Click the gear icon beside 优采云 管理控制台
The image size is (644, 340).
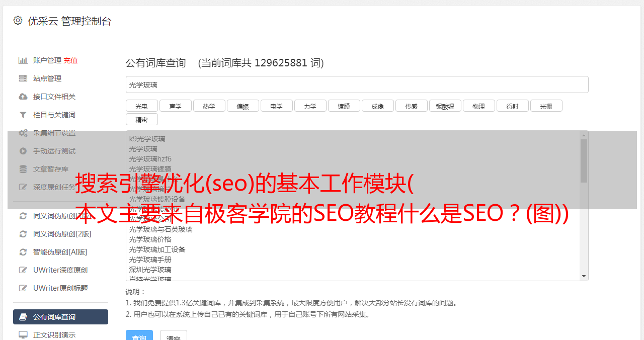click(x=18, y=21)
